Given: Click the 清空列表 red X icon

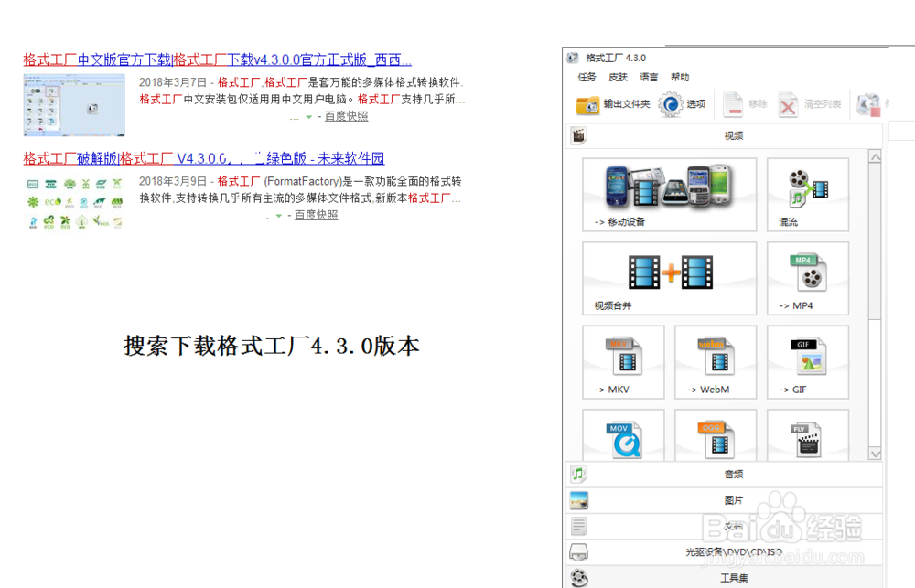Looking at the screenshot, I should (x=788, y=105).
